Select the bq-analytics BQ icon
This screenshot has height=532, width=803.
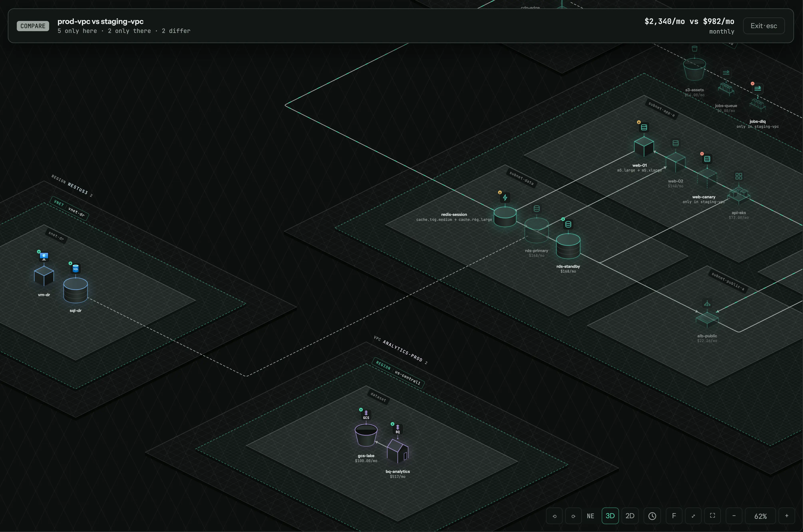pos(398,429)
